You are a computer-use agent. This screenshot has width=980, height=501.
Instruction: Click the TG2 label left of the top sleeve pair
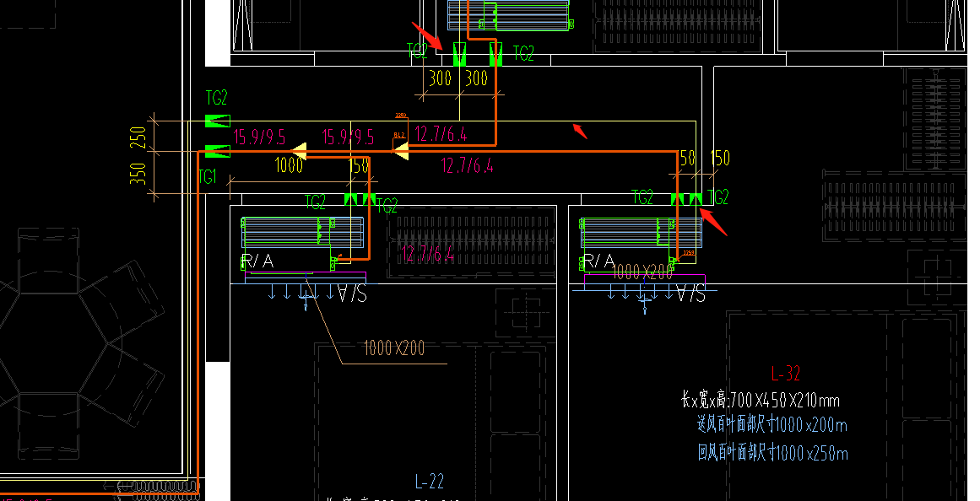tap(418, 51)
